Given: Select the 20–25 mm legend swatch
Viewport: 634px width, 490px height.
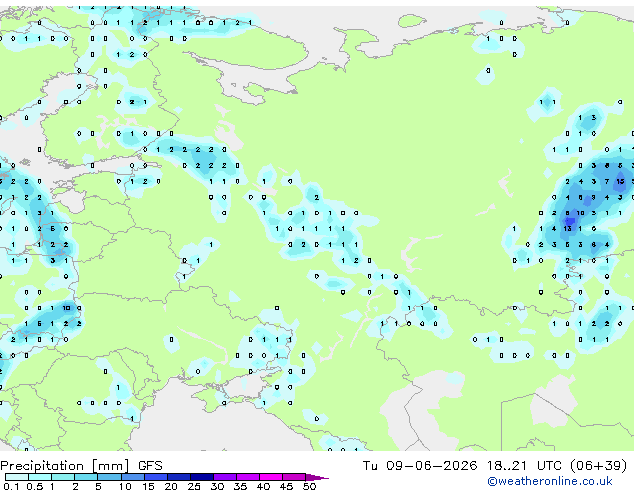Looking at the screenshot, I should click(x=178, y=477).
